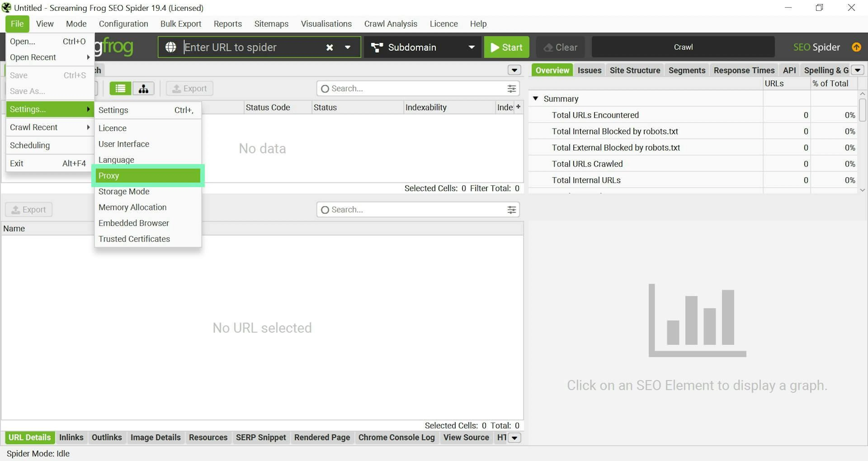
Task: Open the SERP Snippet bottom tab
Action: pos(261,437)
